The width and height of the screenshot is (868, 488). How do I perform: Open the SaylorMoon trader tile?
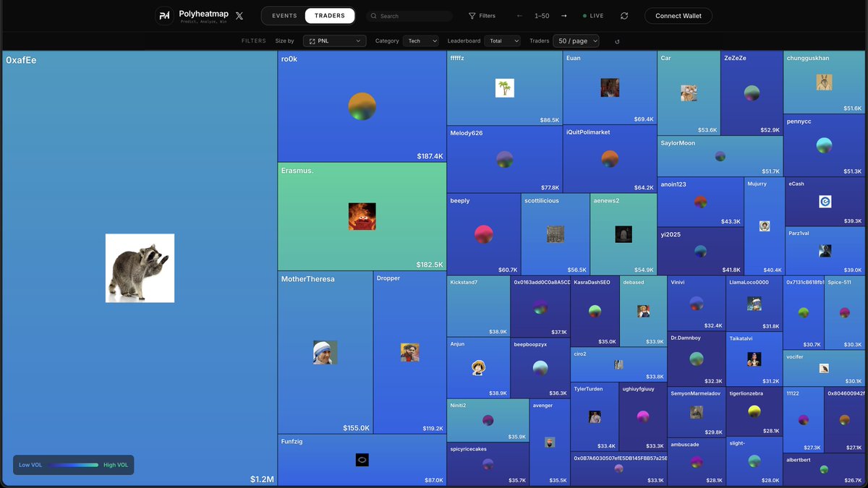tap(720, 156)
